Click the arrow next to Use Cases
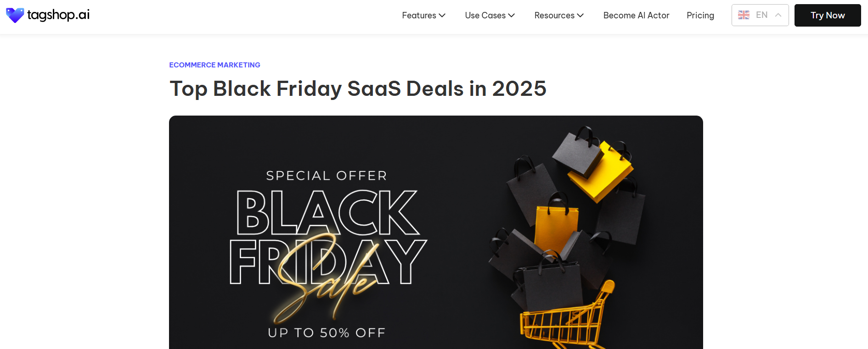868x349 pixels. point(512,16)
